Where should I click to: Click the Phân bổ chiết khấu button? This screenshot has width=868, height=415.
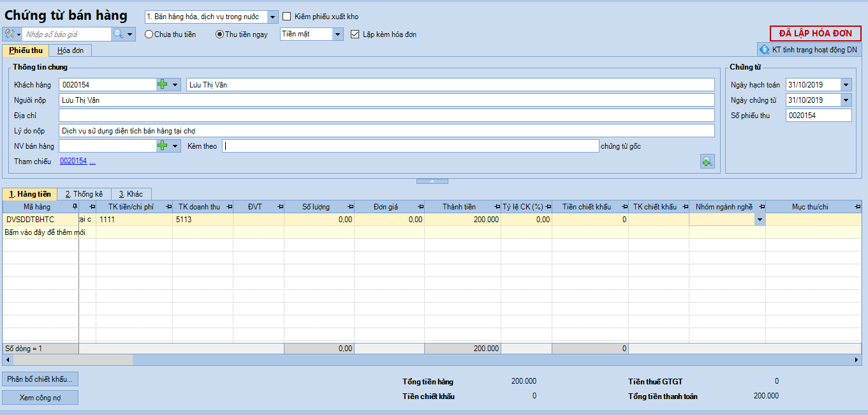click(40, 379)
